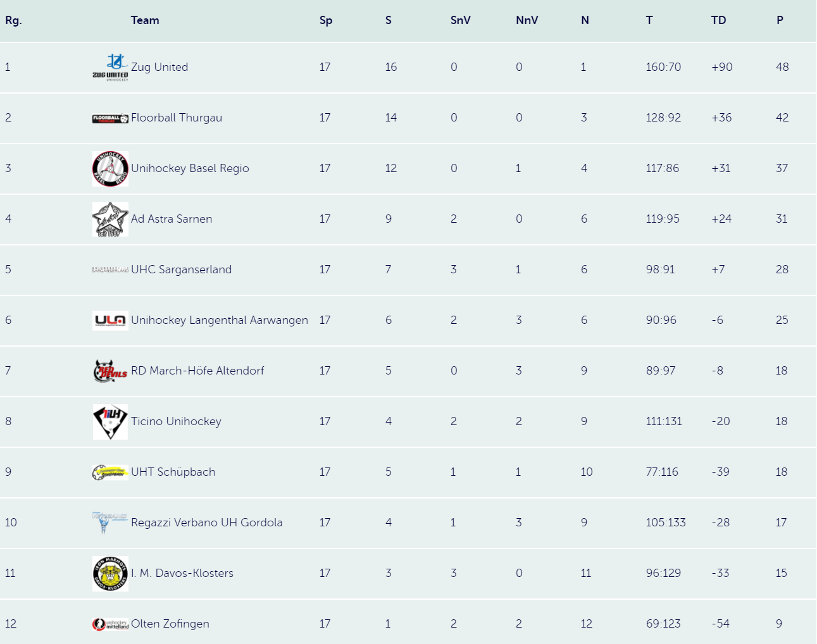Click the Iron Marmots Davos-Klosters logo
The height and width of the screenshot is (644, 817).
pyautogui.click(x=110, y=574)
